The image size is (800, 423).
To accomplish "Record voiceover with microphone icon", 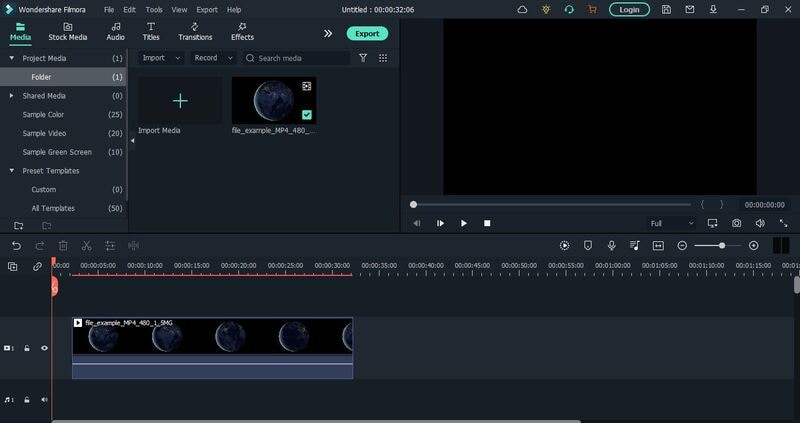I will tap(611, 246).
